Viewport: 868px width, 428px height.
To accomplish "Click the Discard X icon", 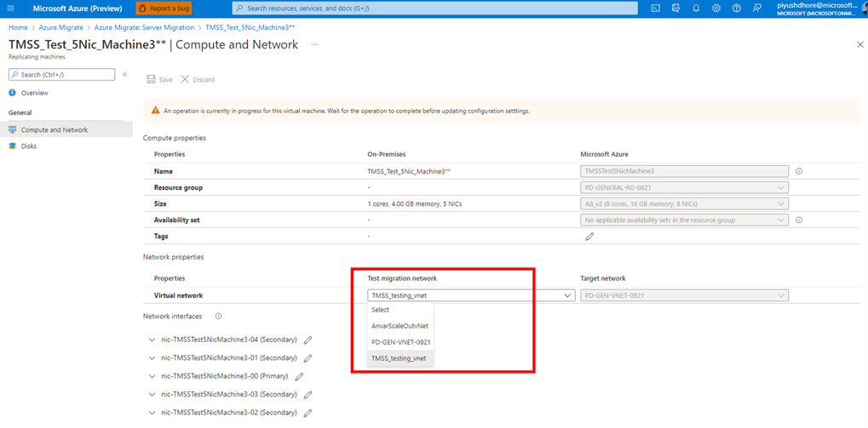I will pyautogui.click(x=185, y=80).
